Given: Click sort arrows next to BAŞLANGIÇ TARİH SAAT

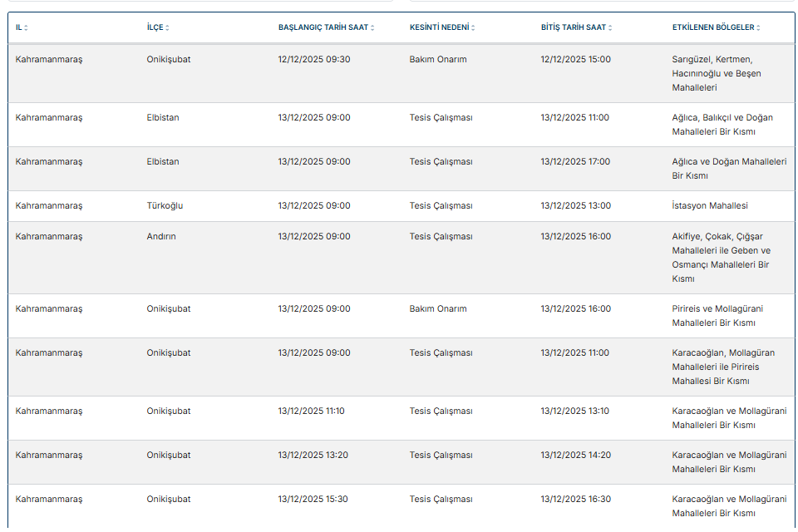Looking at the screenshot, I should (x=372, y=28).
